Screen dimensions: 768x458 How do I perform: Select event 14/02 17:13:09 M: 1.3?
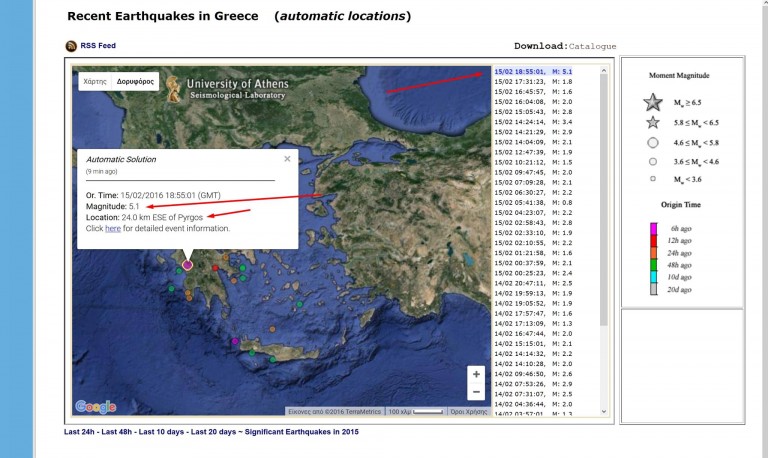(x=533, y=323)
